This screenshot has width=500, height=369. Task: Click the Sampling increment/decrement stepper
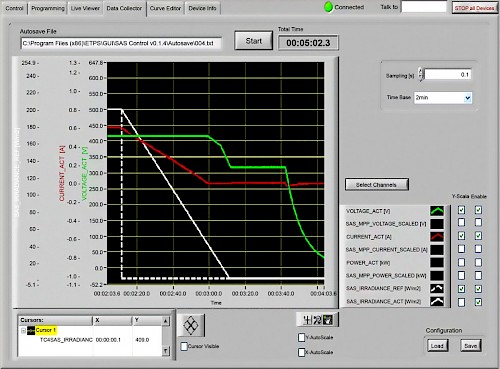[420, 75]
